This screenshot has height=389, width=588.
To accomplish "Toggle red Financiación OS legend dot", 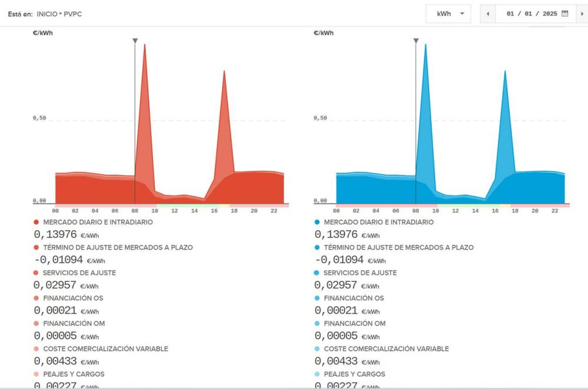I will [36, 298].
